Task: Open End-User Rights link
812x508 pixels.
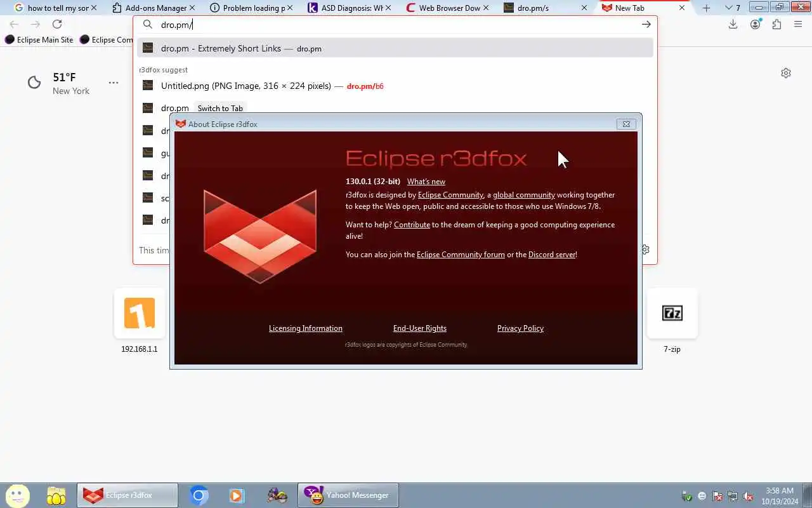Action: click(420, 328)
